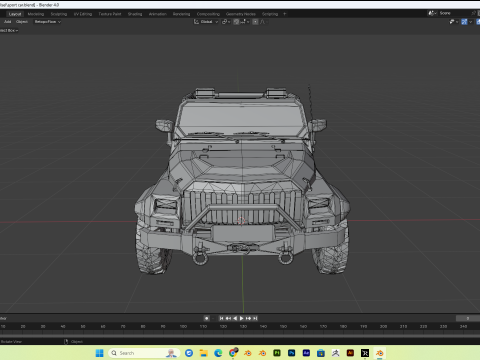The width and height of the screenshot is (480, 360).
Task: Open the Geometry Nodes workspace tab
Action: click(241, 14)
